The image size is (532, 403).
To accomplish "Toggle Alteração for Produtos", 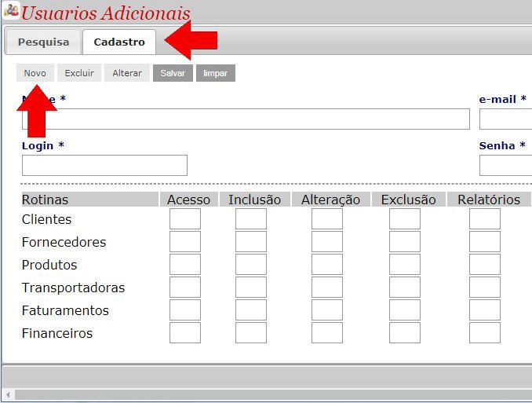I will click(327, 265).
